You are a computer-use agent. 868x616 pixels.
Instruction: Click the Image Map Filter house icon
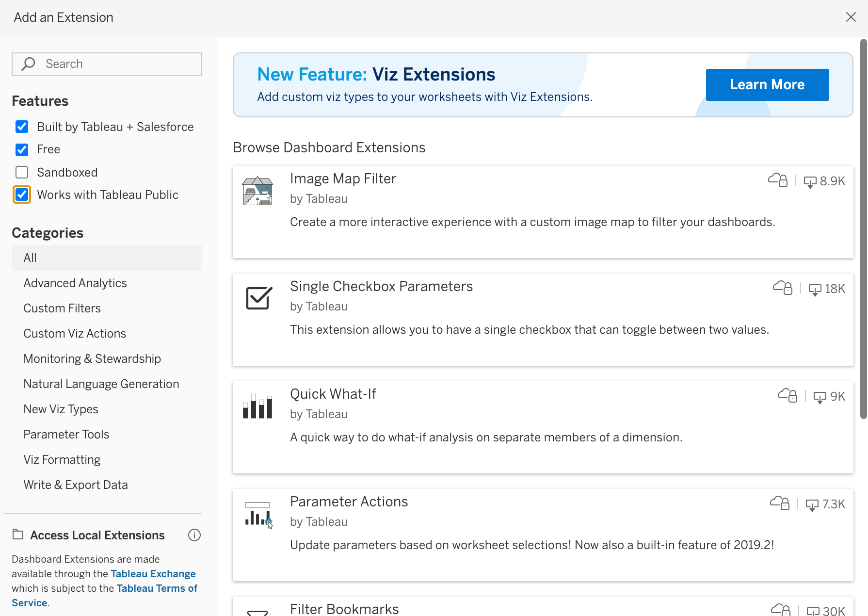(x=257, y=191)
